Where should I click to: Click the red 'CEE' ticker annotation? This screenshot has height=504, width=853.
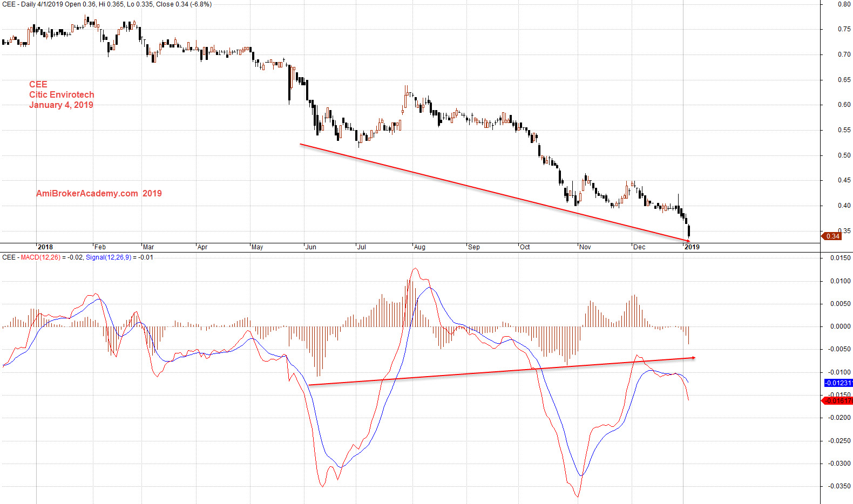pyautogui.click(x=38, y=84)
